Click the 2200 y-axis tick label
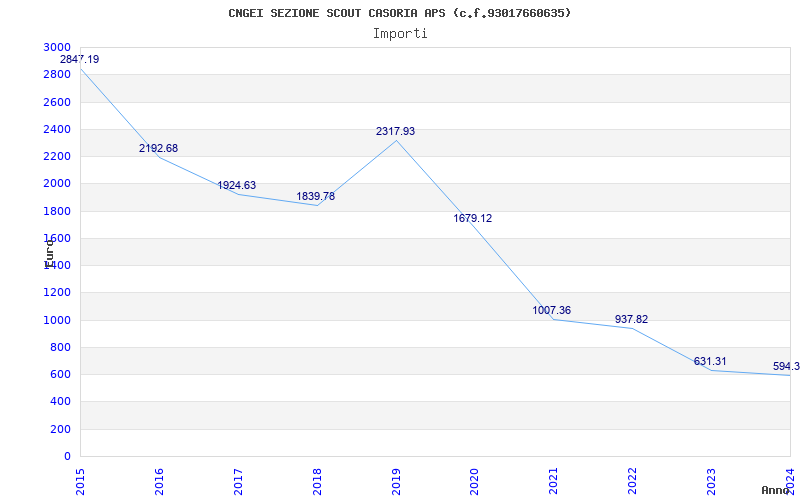 point(57,156)
